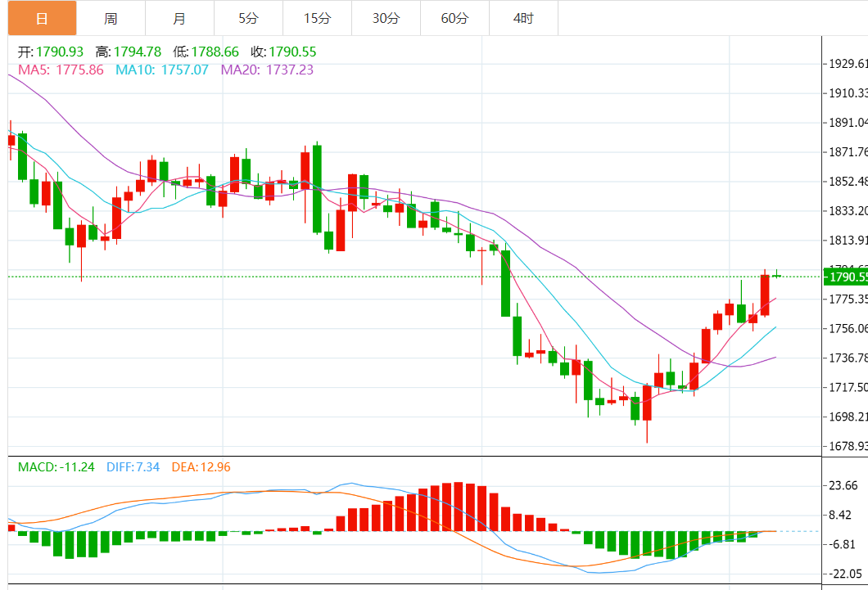This screenshot has width=868, height=590.
Task: Click the 1775.35 price axis label
Action: coord(848,300)
